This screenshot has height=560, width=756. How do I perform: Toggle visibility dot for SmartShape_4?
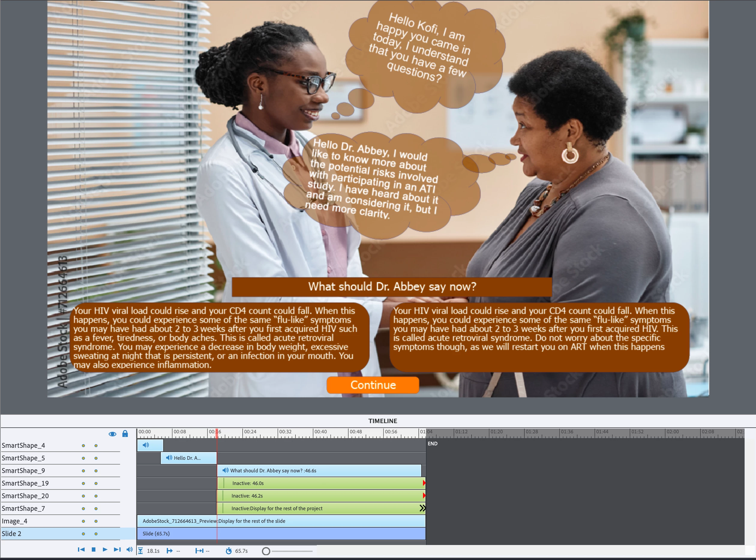pyautogui.click(x=83, y=446)
